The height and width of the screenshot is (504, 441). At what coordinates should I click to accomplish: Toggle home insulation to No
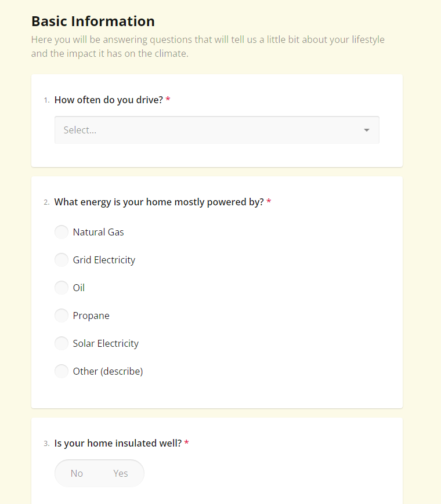(x=77, y=473)
